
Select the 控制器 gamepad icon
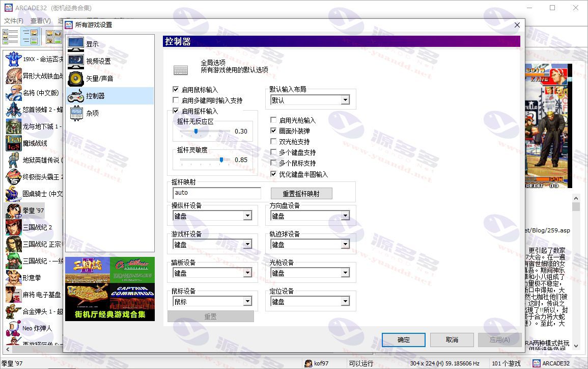click(x=76, y=96)
